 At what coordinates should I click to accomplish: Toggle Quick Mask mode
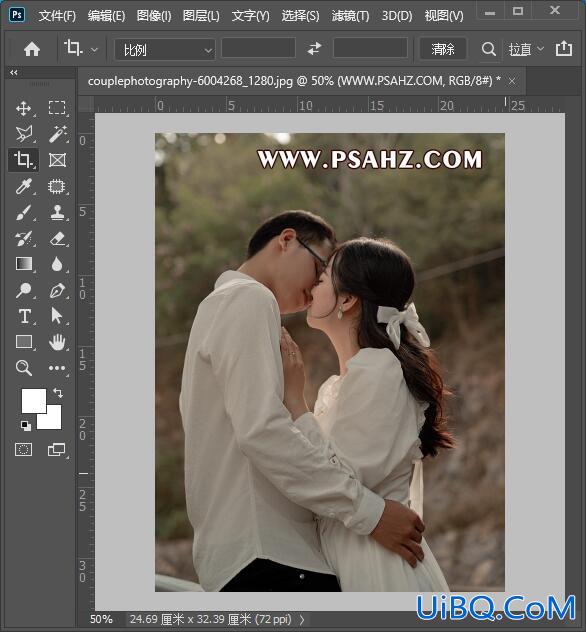pos(23,449)
